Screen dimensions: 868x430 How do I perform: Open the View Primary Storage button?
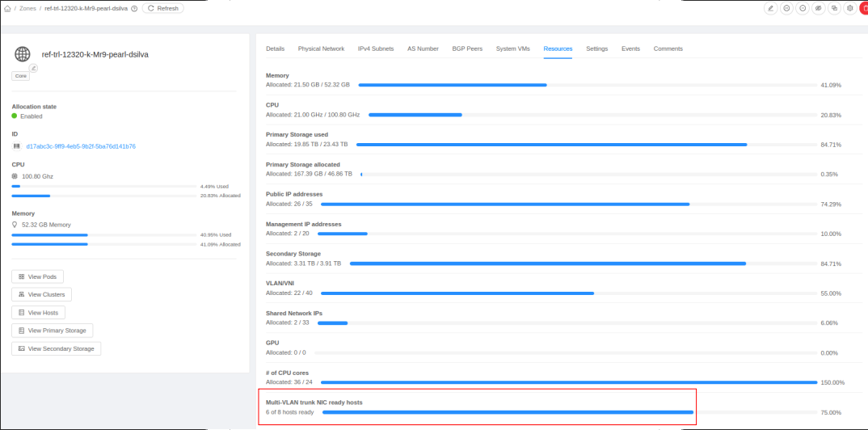52,331
